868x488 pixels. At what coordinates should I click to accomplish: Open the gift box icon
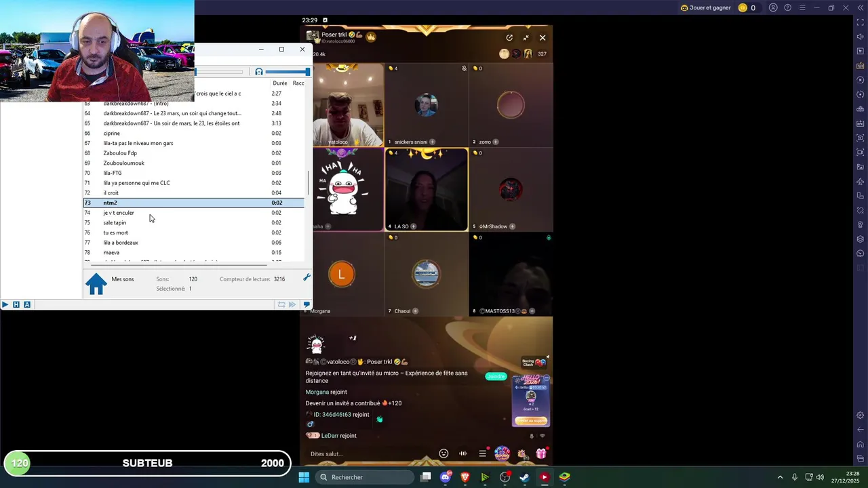click(x=541, y=453)
